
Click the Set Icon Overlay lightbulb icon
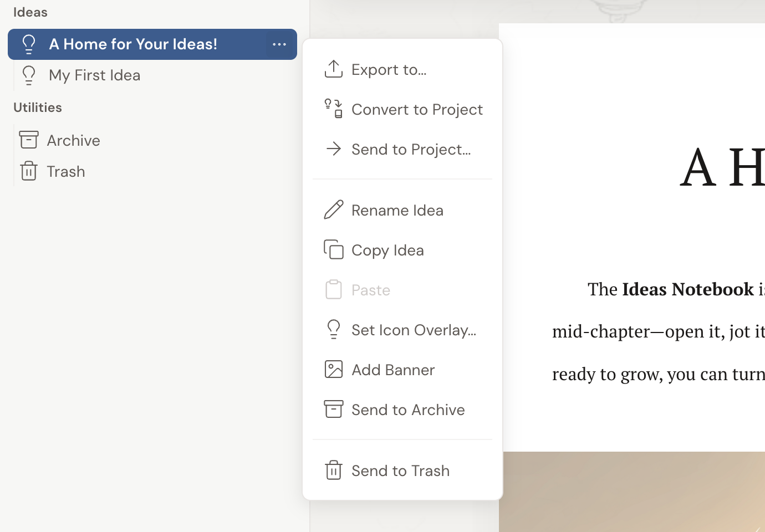333,329
